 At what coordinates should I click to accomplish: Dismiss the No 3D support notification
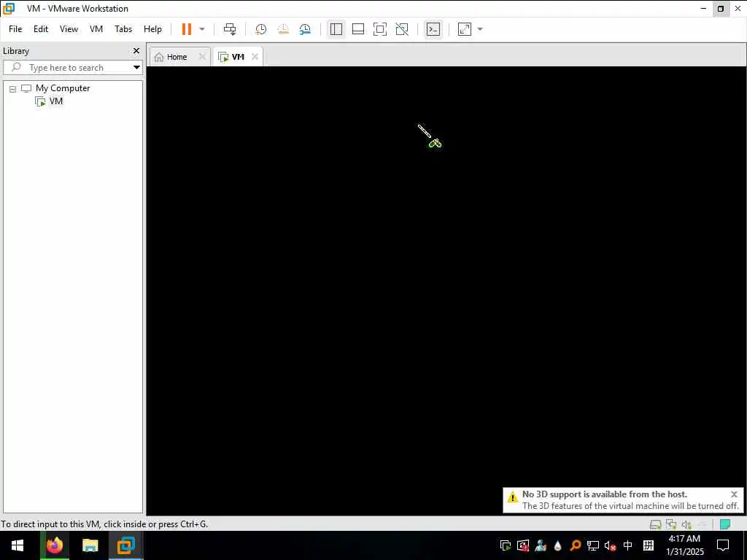(734, 494)
